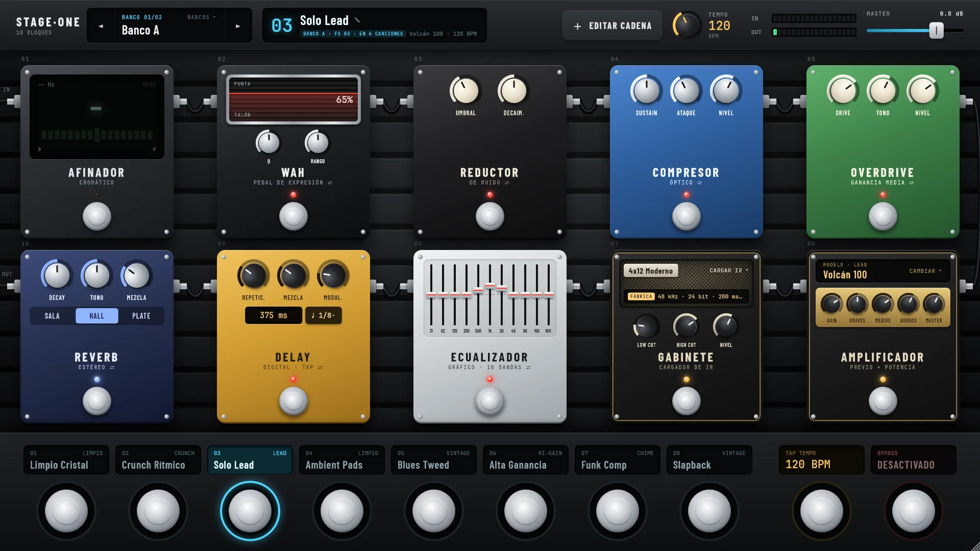This screenshot has height=551, width=980.
Task: Select the SALA reverb type
Action: 52,316
